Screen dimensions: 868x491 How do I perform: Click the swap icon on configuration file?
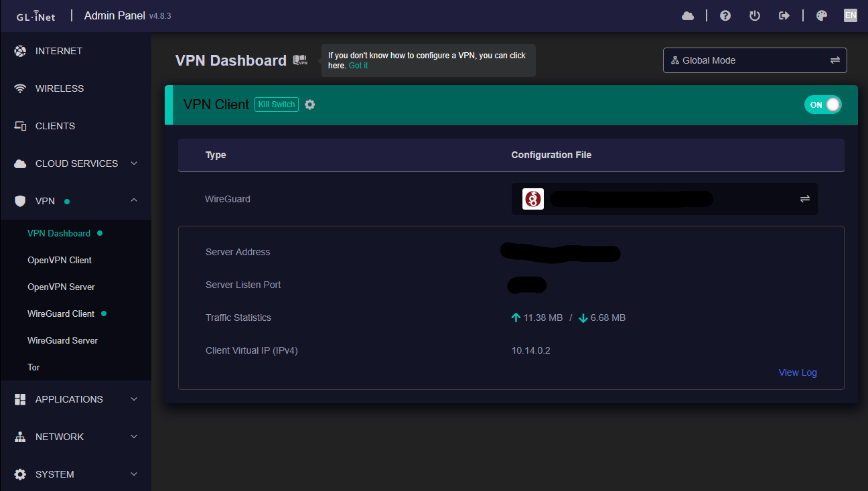point(804,199)
